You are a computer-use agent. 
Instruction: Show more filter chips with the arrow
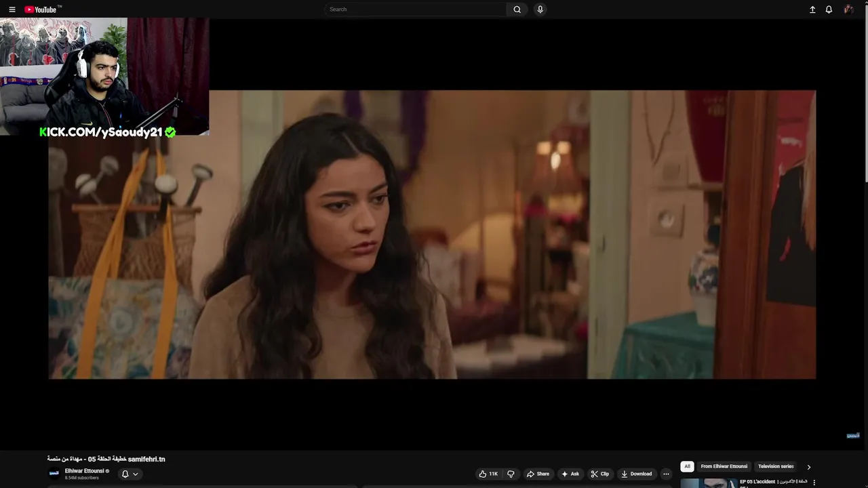808,466
